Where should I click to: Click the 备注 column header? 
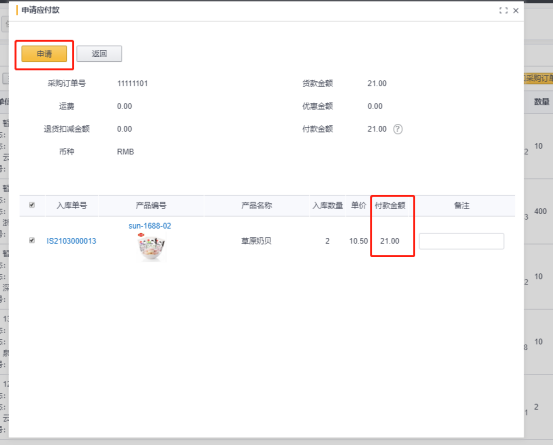[x=462, y=205]
